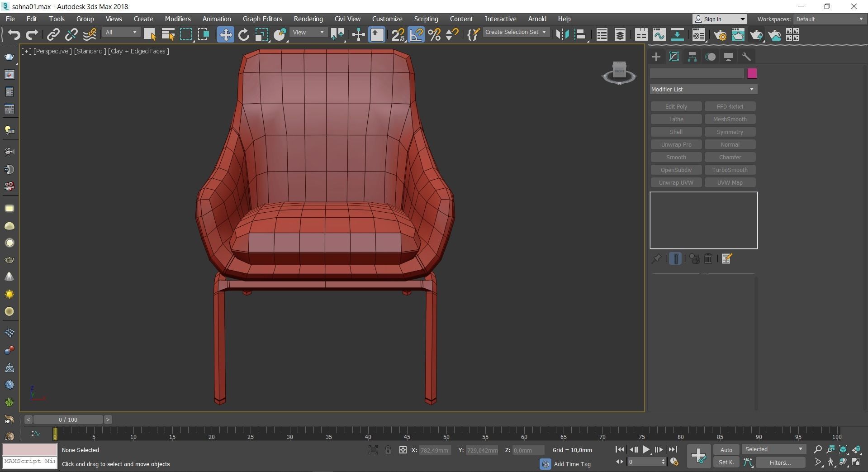Image resolution: width=868 pixels, height=472 pixels.
Task: Toggle Angle Snap
Action: [x=416, y=35]
